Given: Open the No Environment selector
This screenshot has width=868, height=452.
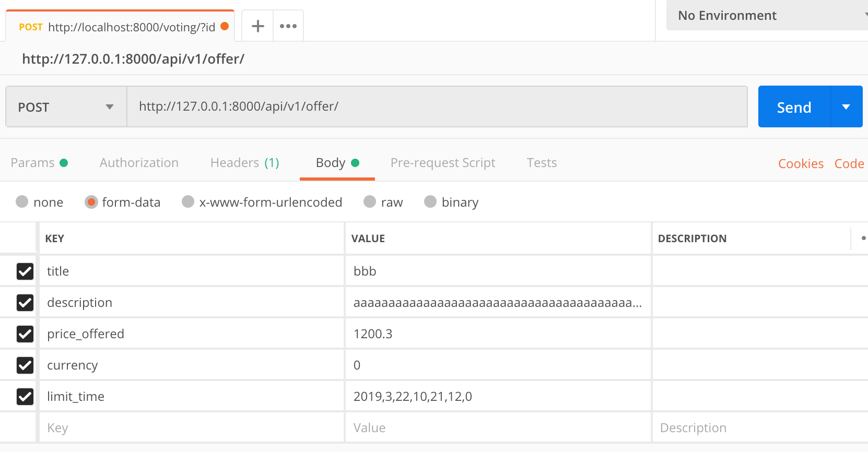Looking at the screenshot, I should tap(767, 15).
